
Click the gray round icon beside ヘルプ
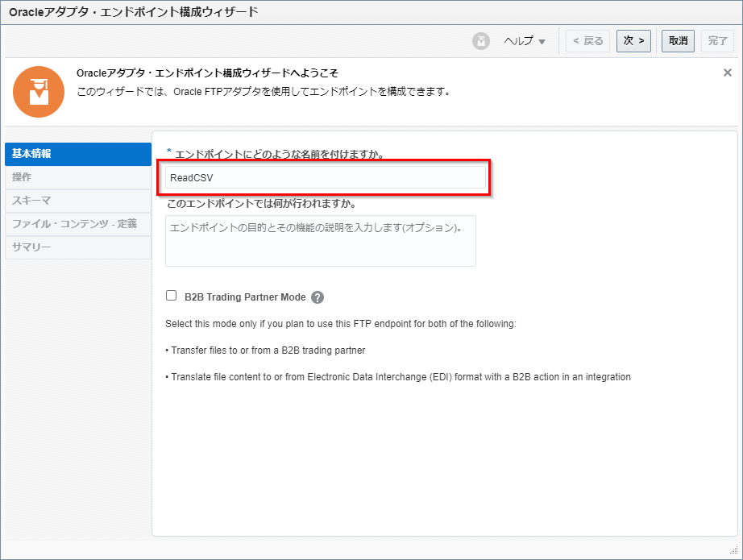click(x=481, y=41)
